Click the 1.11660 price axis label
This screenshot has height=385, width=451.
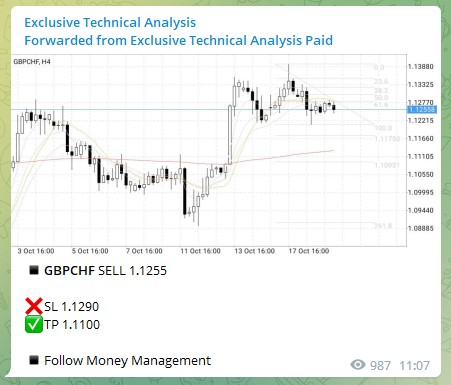pyautogui.click(x=421, y=138)
